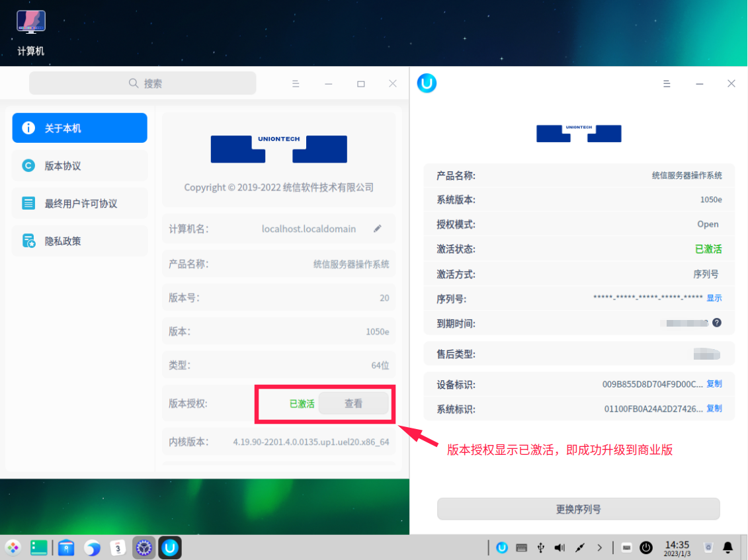Open the volume tray icon

coord(560,547)
